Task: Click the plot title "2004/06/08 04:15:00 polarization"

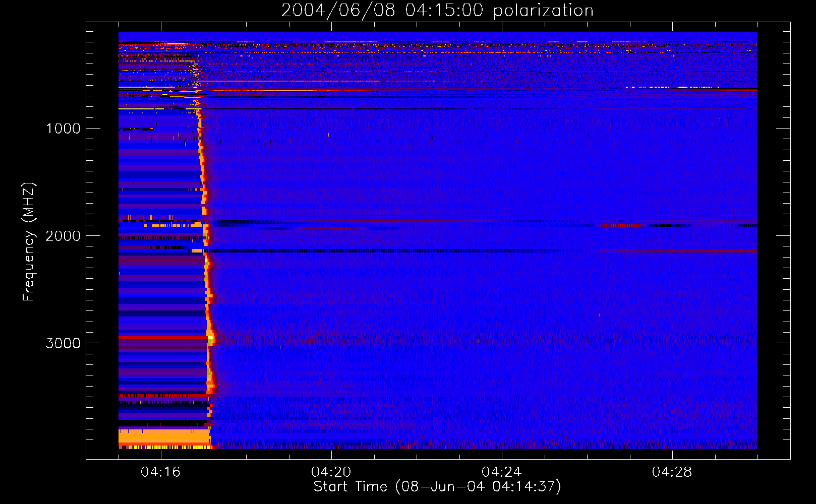Action: (437, 11)
